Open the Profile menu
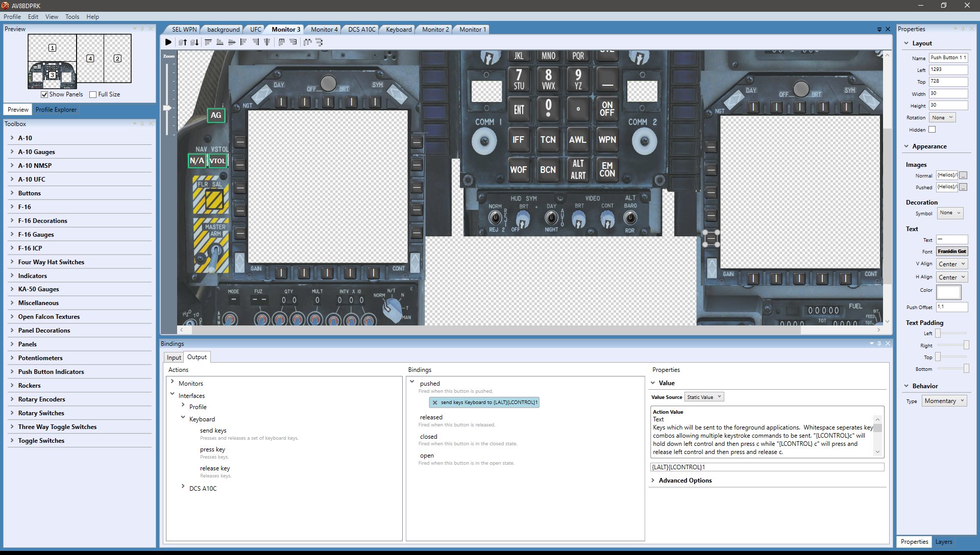This screenshot has width=980, height=555. [12, 17]
